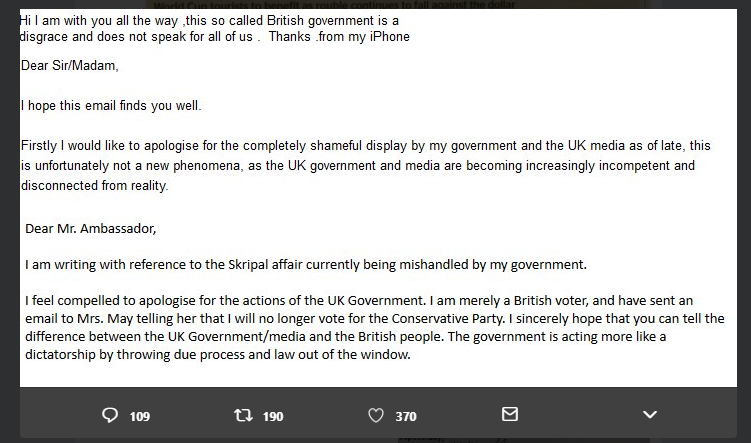Viewport: 751px width, 443px height.
Task: Click the 'Thanks .from my iPhone' text
Action: point(339,37)
